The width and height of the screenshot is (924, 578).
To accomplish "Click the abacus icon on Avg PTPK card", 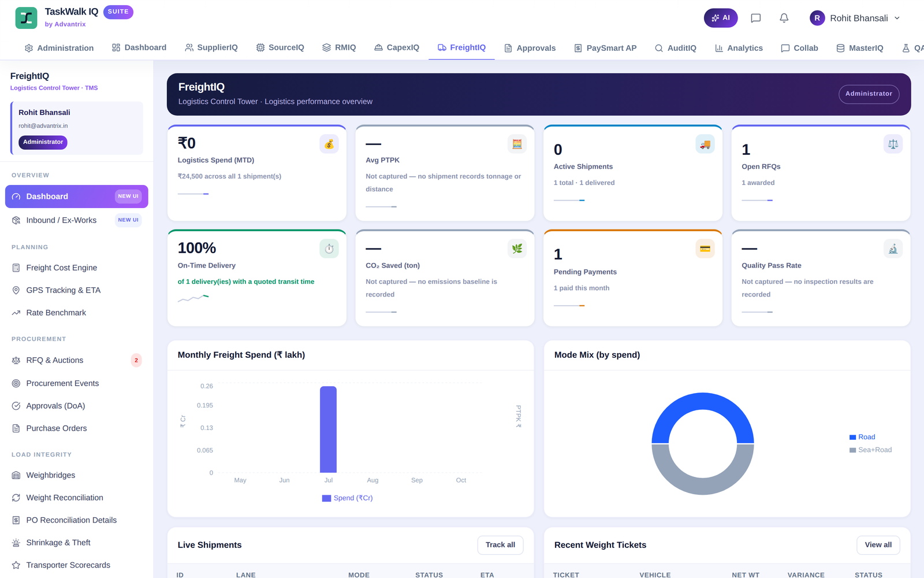I will pyautogui.click(x=517, y=144).
